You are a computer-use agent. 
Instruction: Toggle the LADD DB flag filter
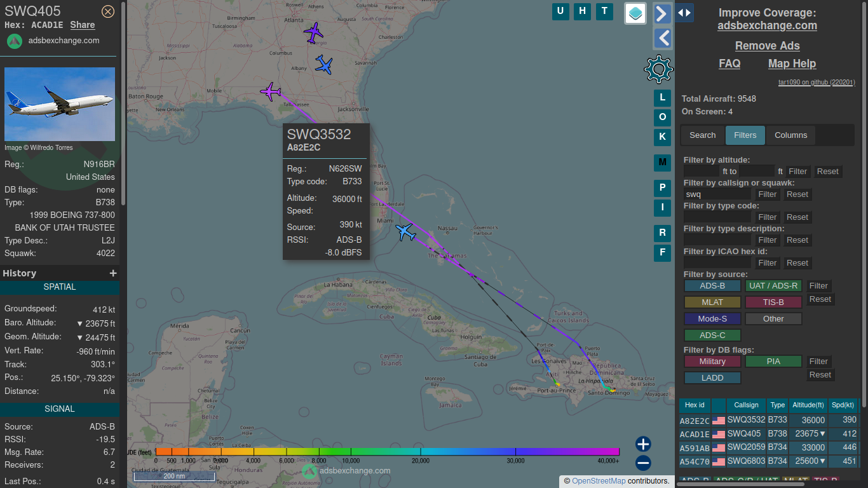point(712,378)
